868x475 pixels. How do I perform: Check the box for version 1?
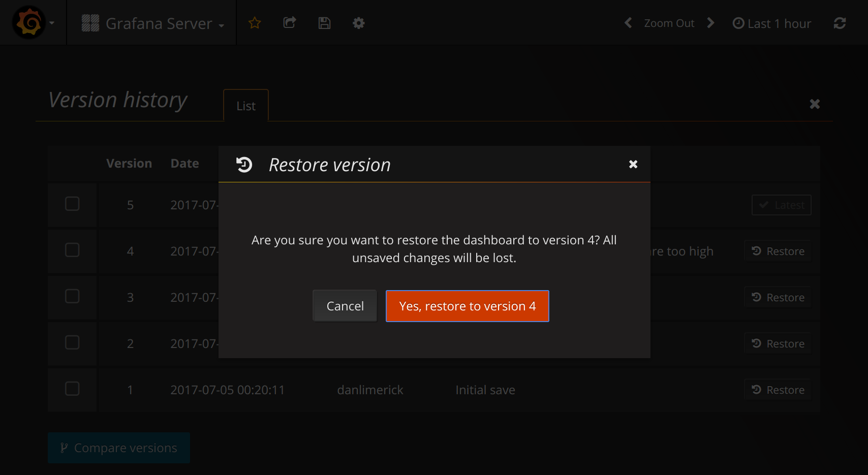pos(72,389)
